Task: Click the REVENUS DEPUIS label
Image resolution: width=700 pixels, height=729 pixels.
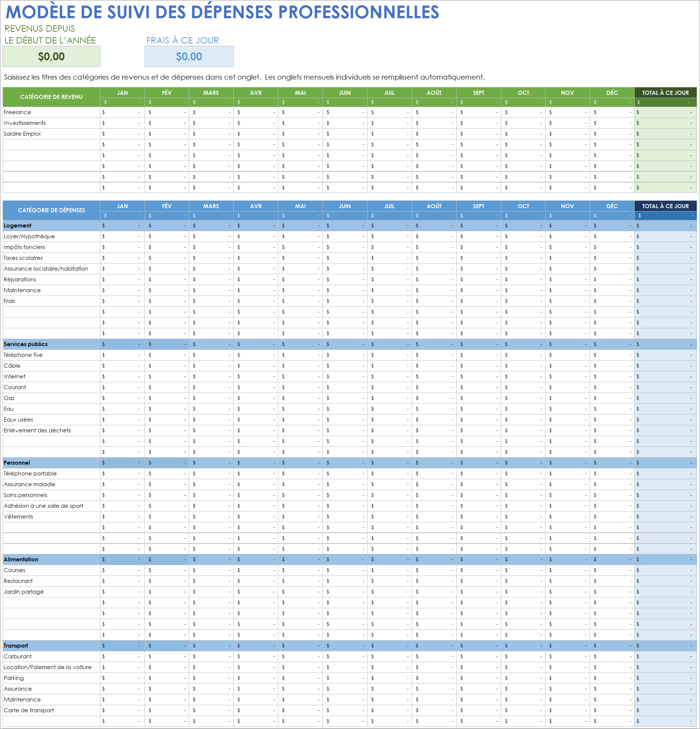Action: click(39, 29)
